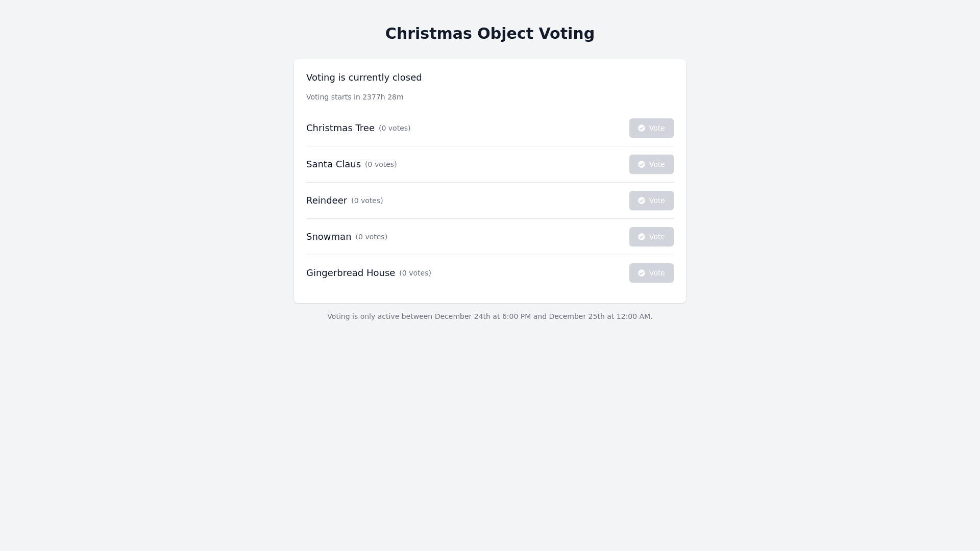This screenshot has width=980, height=551.
Task: Vote for Christmas Tree
Action: pos(651,128)
